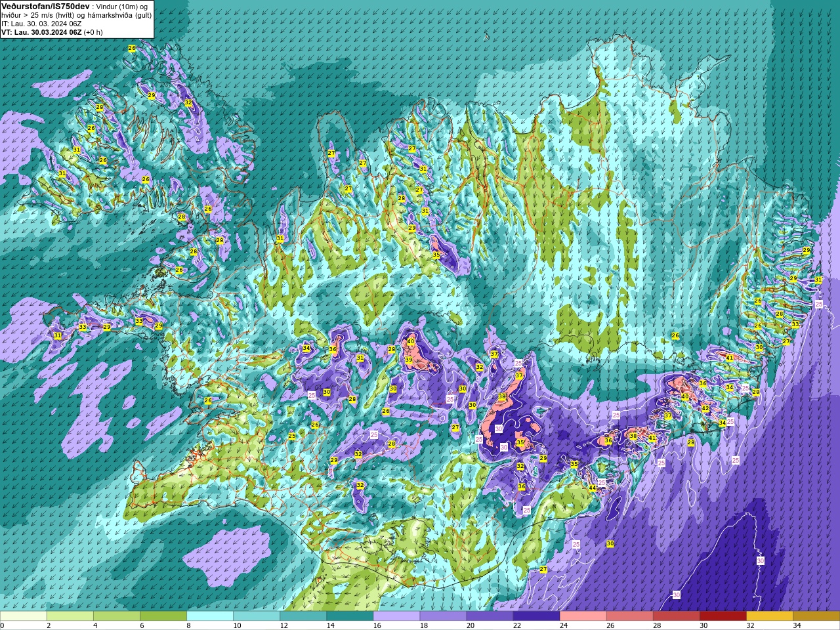Click the valid time 'VT: Lau. 30.03.2024 06Z'
This screenshot has height=630, width=840.
[41, 32]
